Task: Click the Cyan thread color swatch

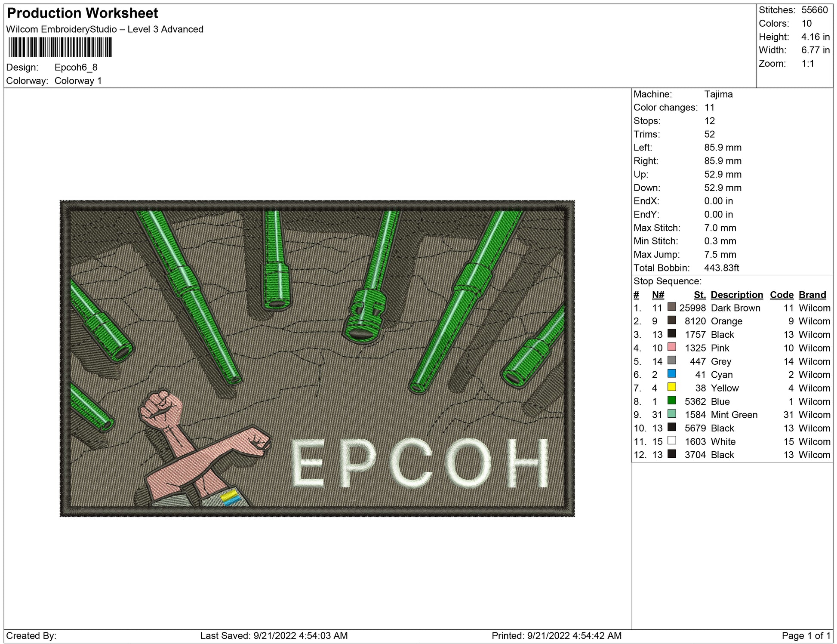Action: [x=671, y=374]
